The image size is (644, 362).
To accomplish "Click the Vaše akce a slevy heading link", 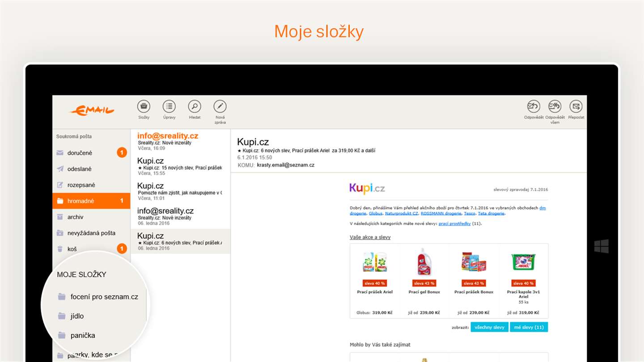I will [370, 237].
